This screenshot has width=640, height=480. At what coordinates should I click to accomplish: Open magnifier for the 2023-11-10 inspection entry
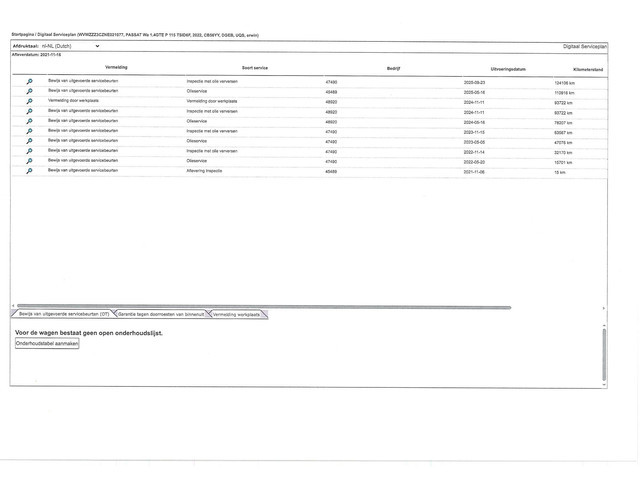29,132
